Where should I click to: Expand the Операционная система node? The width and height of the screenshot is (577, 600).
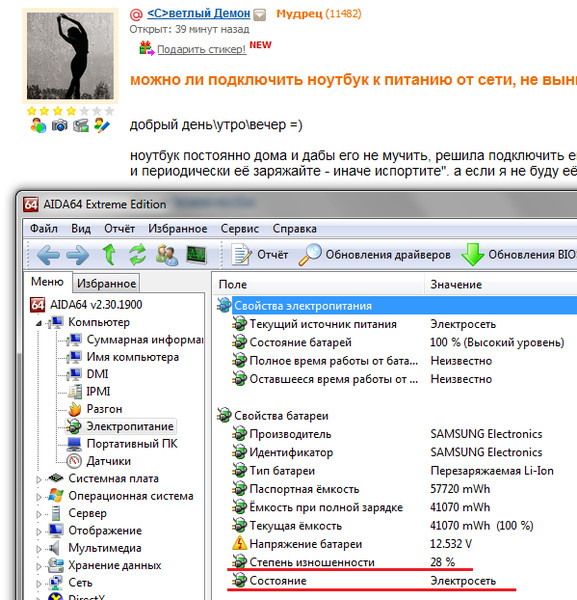coord(39,497)
